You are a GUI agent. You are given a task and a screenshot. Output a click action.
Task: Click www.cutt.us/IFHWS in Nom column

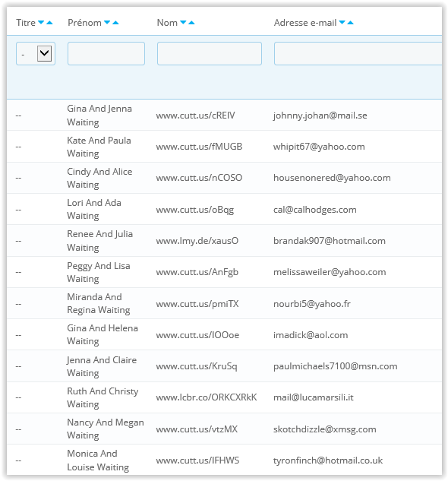click(197, 460)
